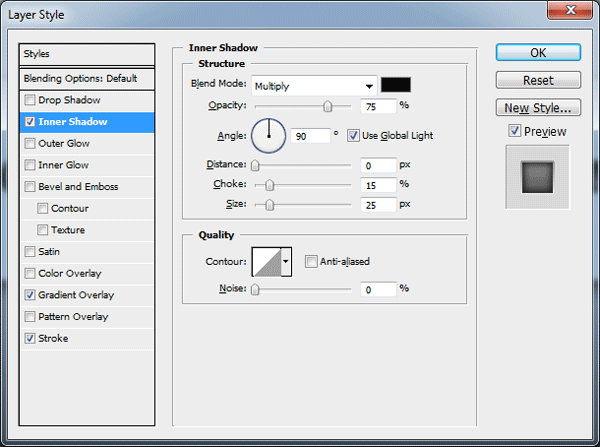Enable the Color Overlay checkbox
The height and width of the screenshot is (447, 600).
point(30,274)
